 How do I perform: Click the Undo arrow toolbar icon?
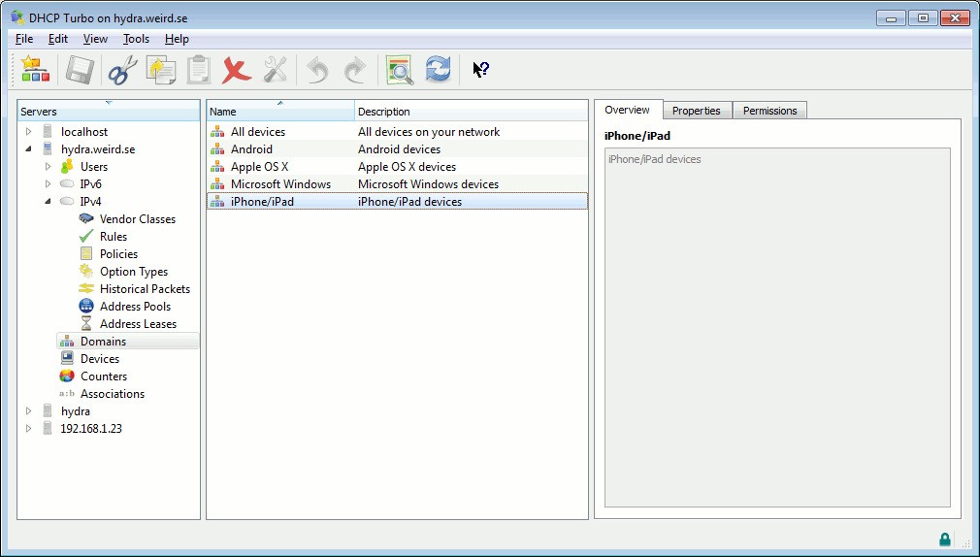tap(317, 70)
